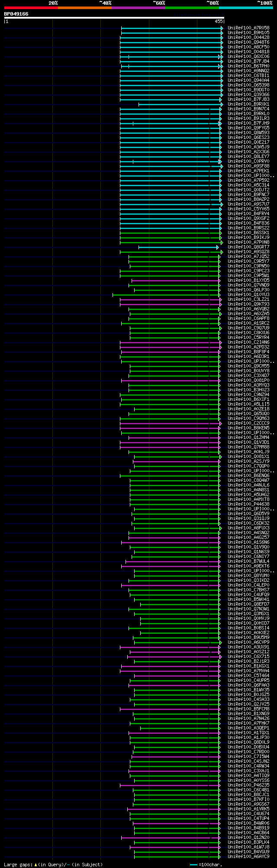Viewport: 277px width, 868px height.
Task: Open hit UniRef100_A8CF50
Action: click(248, 47)
